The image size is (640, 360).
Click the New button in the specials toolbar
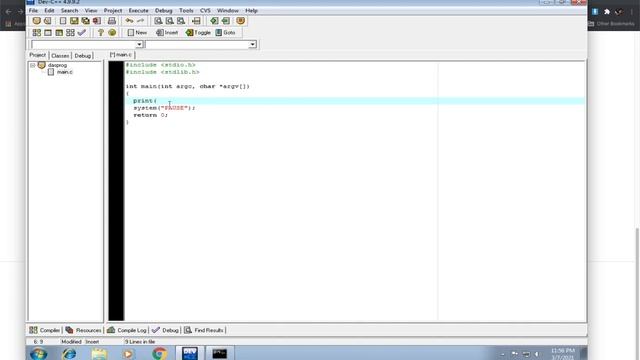(137, 33)
